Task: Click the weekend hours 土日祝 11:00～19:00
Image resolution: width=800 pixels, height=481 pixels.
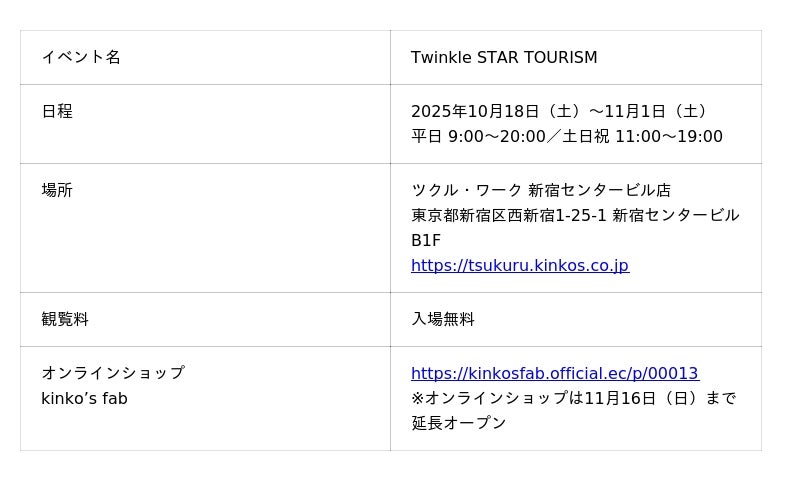Action: (x=642, y=137)
